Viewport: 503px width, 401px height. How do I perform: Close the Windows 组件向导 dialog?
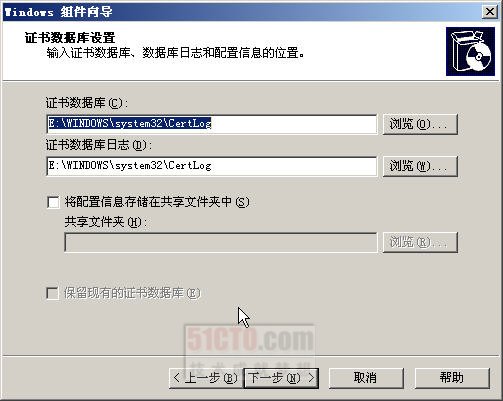click(490, 12)
